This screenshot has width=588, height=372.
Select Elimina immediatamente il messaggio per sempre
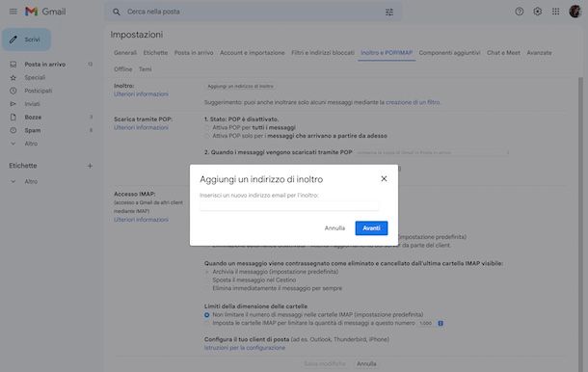[x=207, y=288]
